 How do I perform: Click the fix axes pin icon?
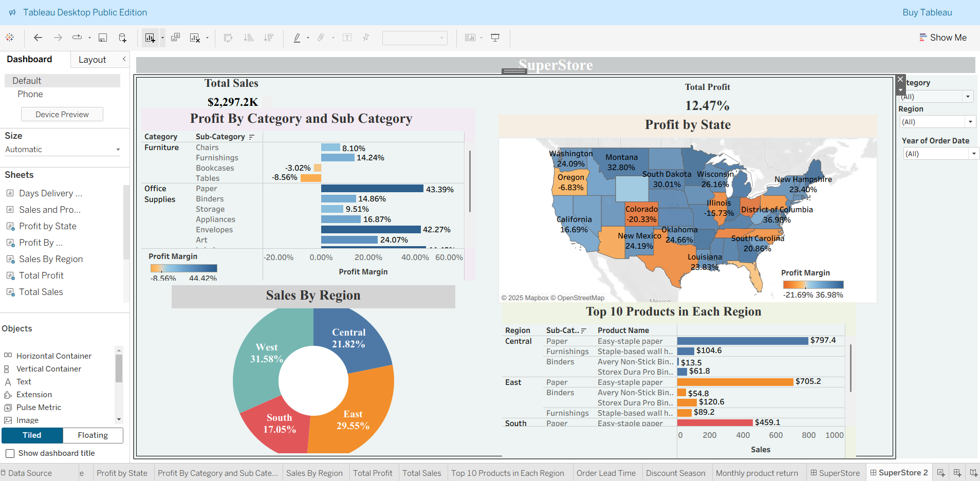pos(366,38)
